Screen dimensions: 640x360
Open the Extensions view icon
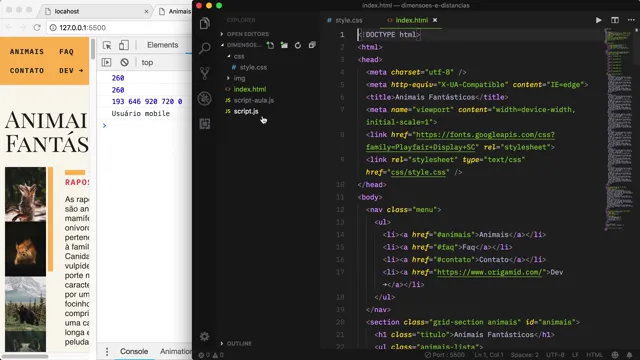[x=205, y=123]
